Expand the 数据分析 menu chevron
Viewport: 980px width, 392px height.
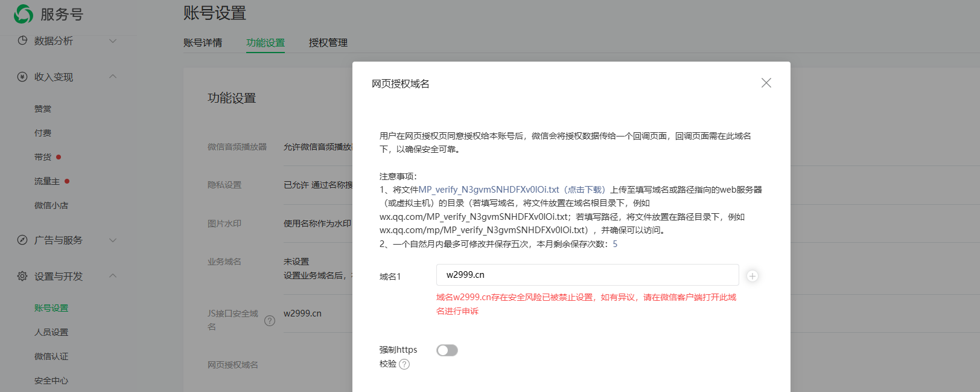[x=113, y=40]
